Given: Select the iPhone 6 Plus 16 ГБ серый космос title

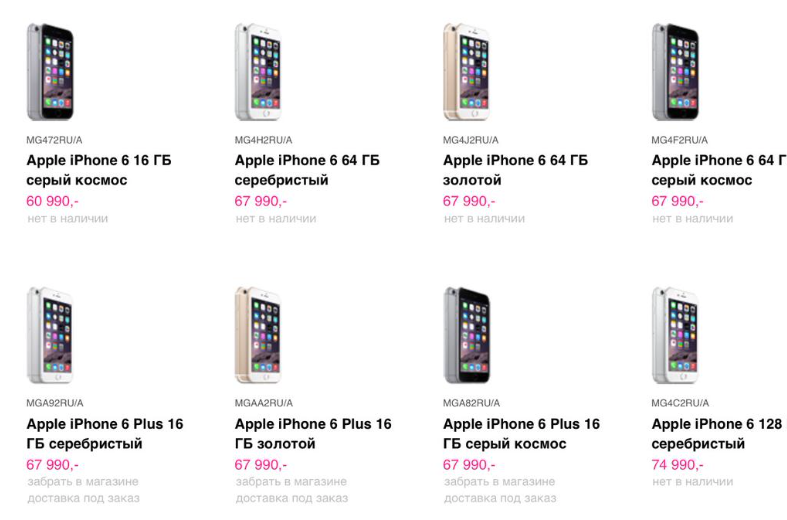Looking at the screenshot, I should 521,434.
